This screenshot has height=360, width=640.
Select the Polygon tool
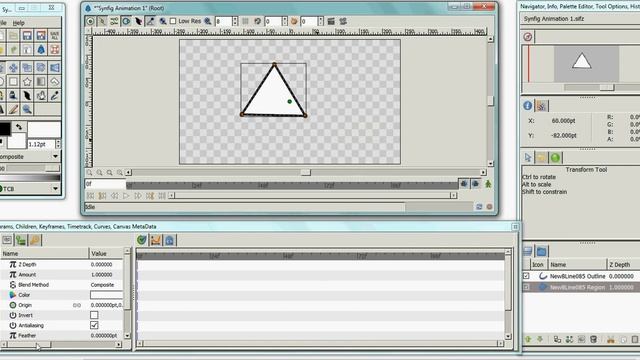(54, 82)
